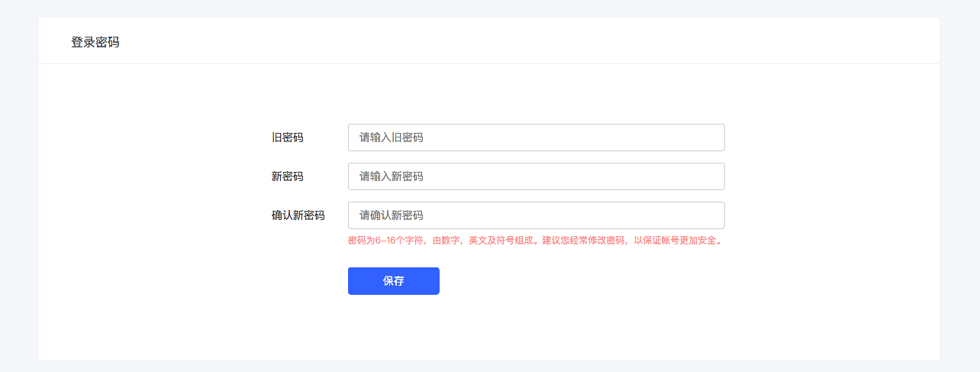Click the 密码为6-16个字符 part of the hint
980x372 pixels.
[x=385, y=241]
